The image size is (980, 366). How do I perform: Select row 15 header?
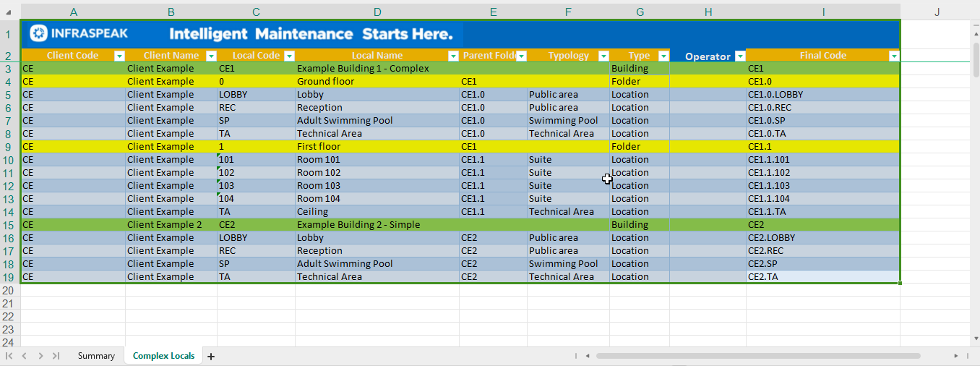pos(9,225)
